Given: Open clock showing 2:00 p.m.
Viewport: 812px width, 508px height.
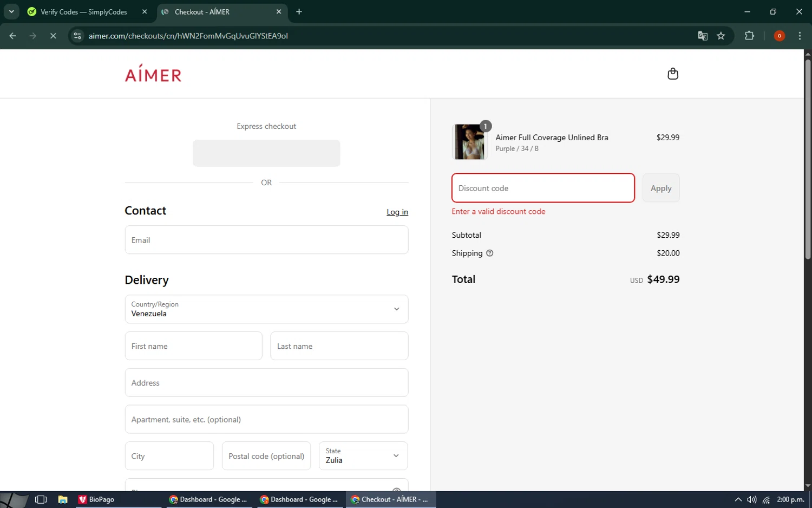Looking at the screenshot, I should point(790,499).
